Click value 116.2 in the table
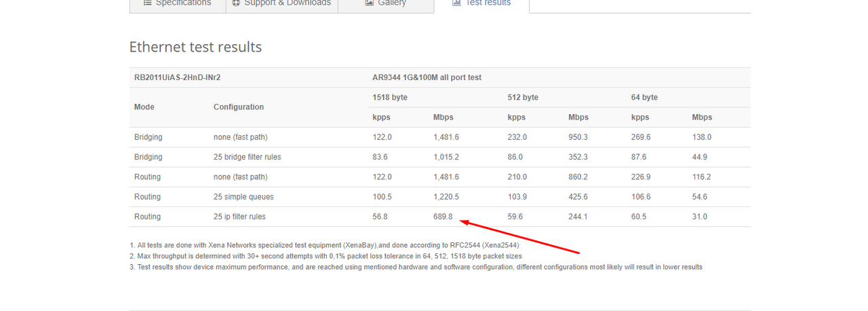The height and width of the screenshot is (311, 868). point(701,177)
